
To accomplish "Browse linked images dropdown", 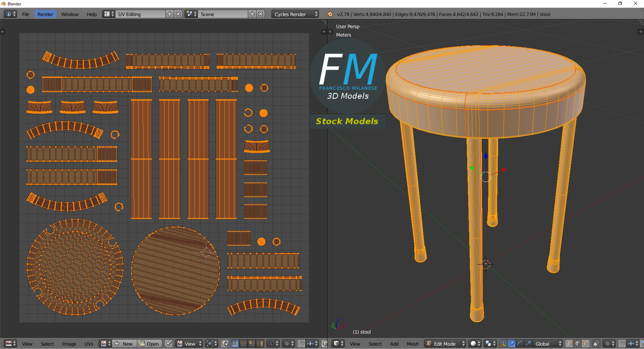I will (106, 344).
